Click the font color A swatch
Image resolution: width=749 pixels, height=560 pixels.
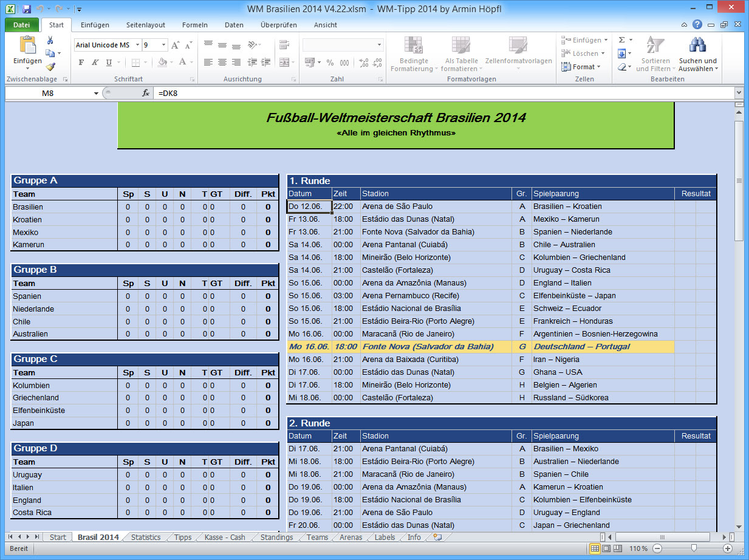tap(183, 62)
